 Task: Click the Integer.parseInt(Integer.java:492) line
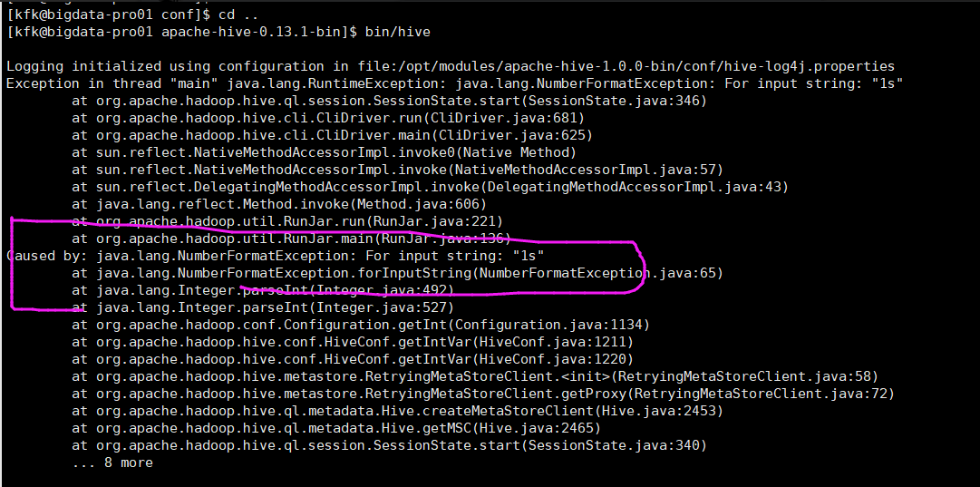click(263, 290)
